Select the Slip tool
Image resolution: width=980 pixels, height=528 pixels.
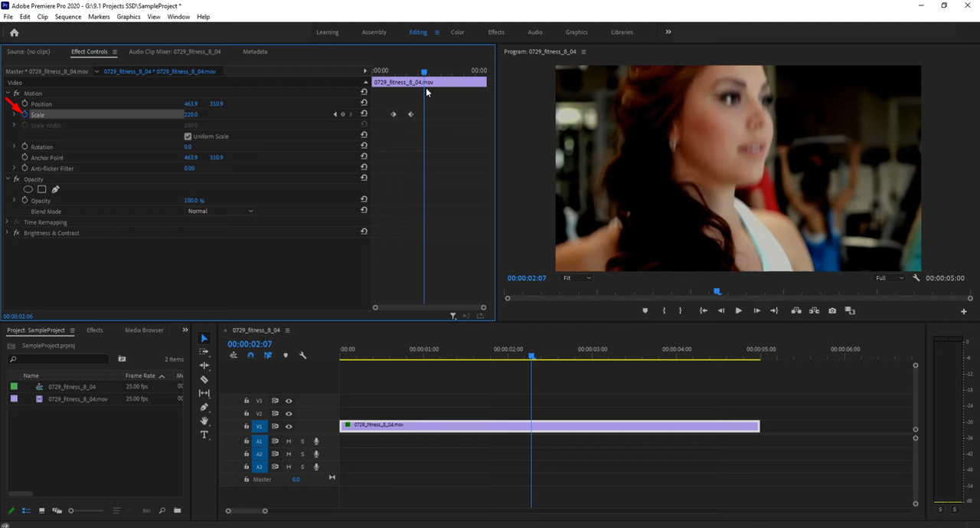pyautogui.click(x=204, y=393)
